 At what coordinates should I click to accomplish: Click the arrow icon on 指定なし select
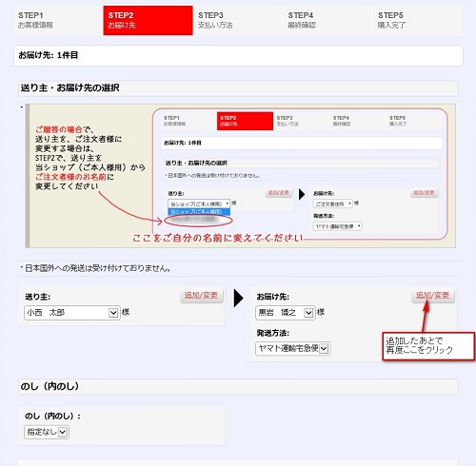63,432
